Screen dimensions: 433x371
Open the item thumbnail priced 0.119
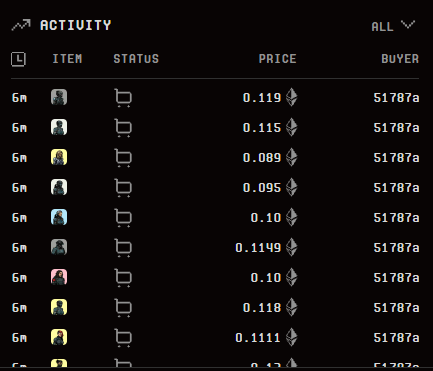coord(59,97)
